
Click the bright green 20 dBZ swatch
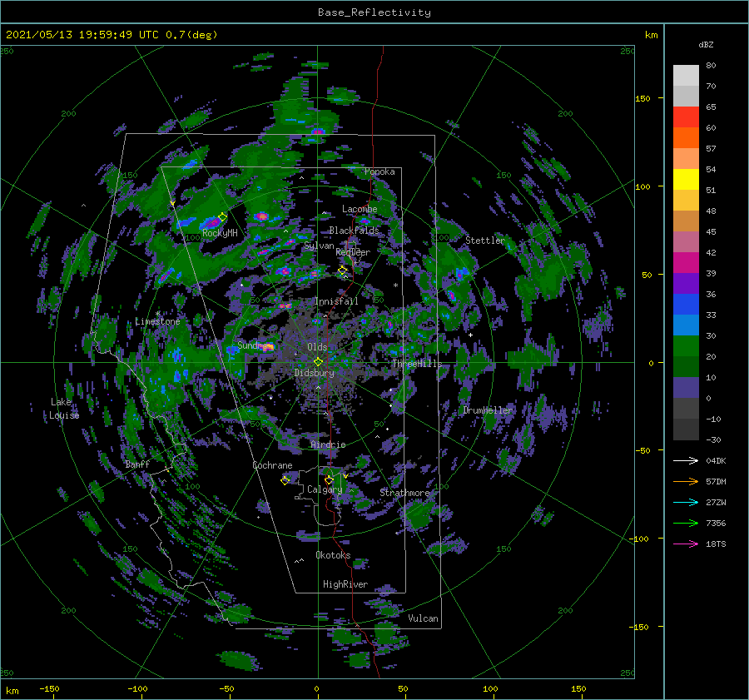coord(686,346)
